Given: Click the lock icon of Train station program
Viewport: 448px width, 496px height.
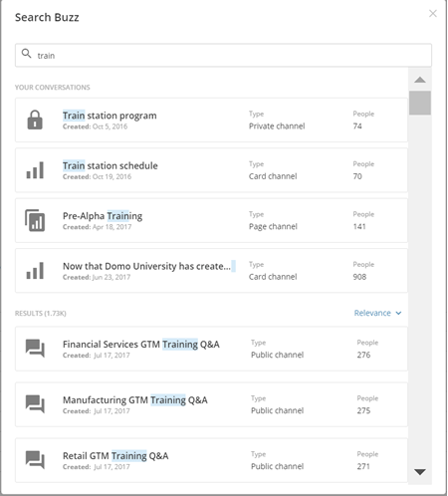Looking at the screenshot, I should click(x=35, y=120).
